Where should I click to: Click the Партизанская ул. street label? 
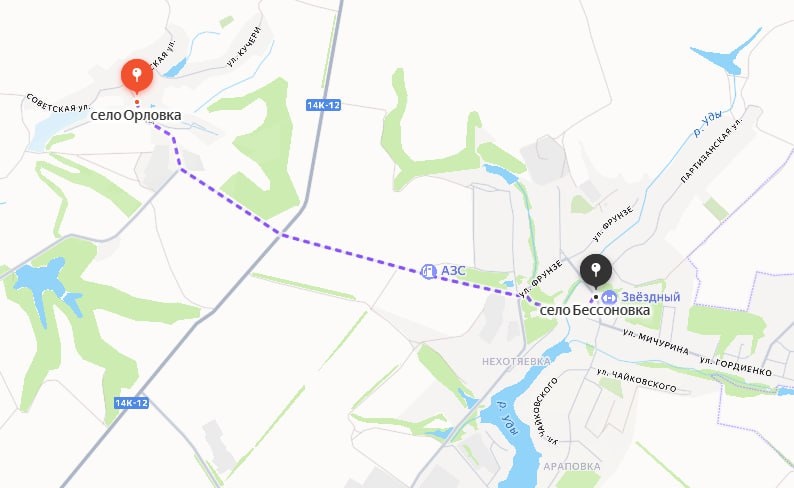[712, 150]
